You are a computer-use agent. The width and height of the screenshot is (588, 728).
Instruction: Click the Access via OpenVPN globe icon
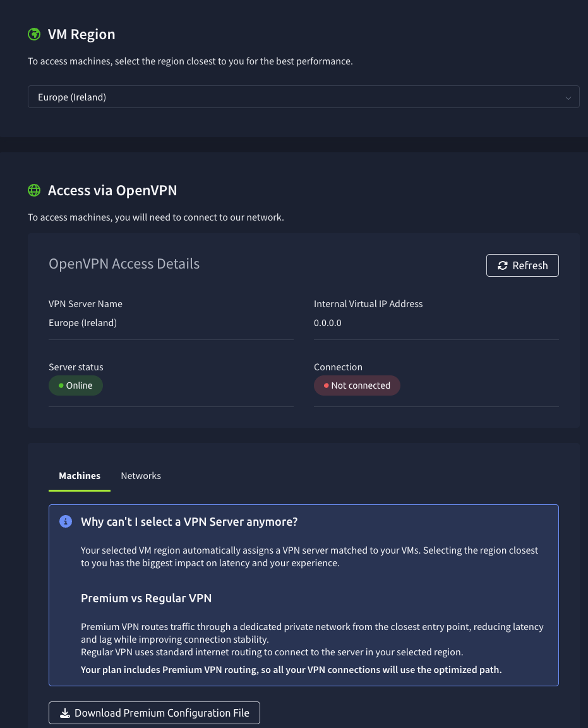34,190
